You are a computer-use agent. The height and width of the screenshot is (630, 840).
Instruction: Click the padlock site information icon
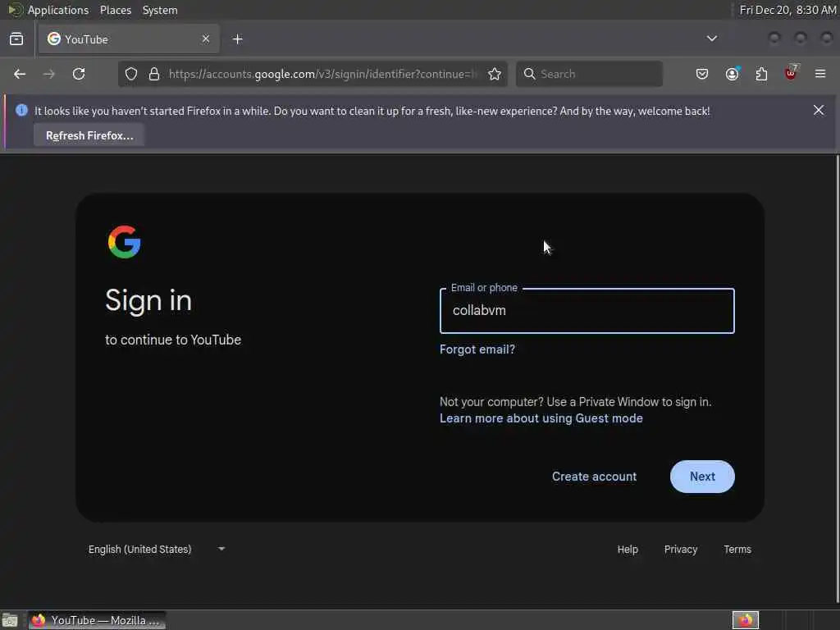click(x=154, y=74)
